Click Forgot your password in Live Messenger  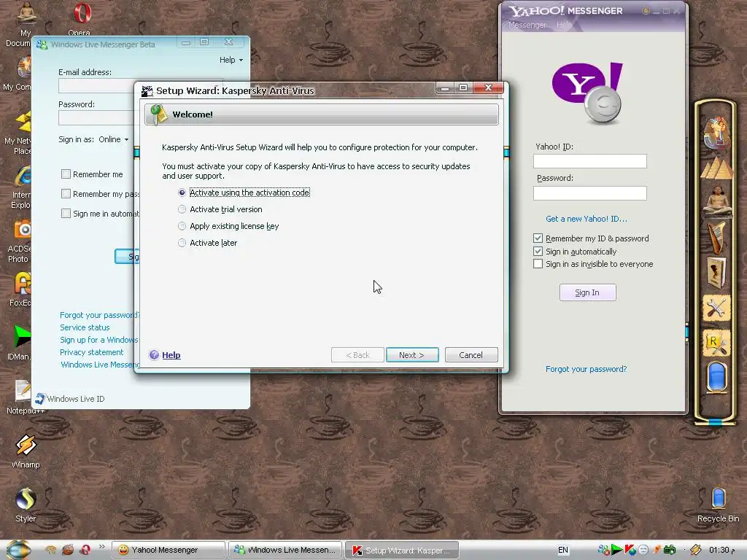[99, 315]
